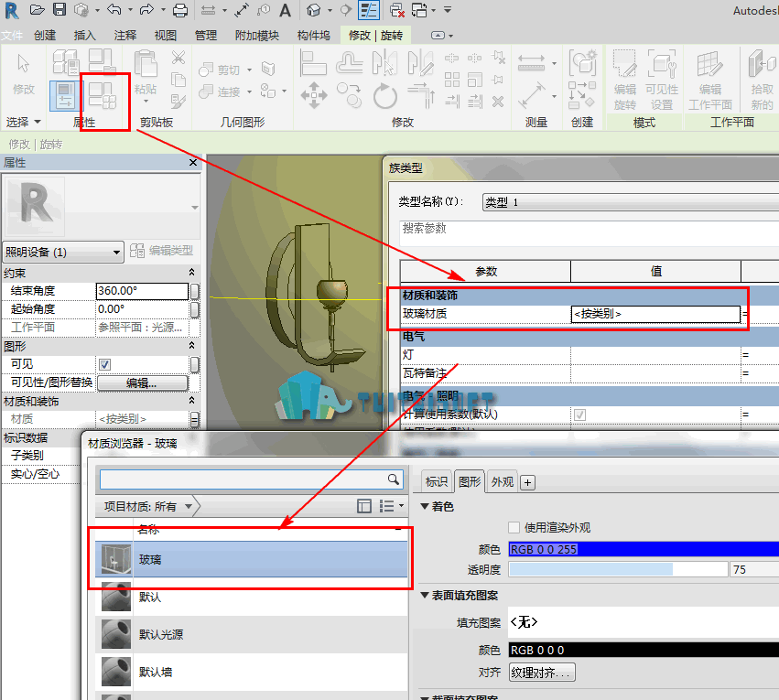Click the 编辑... button for visibility overrides

142,382
